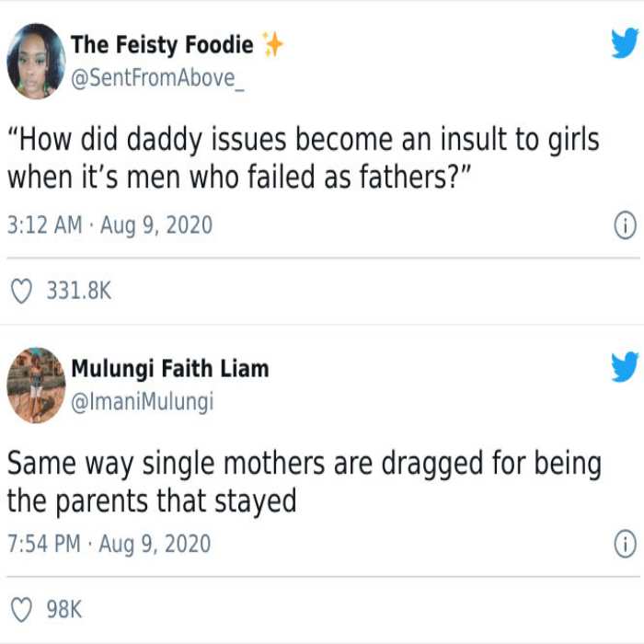Visit the @ImaniMulungi handle
The image size is (644, 644).
(x=142, y=401)
